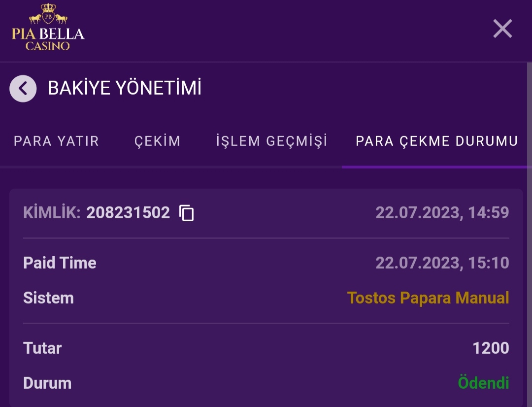Click the green Ödendi status

point(483,383)
